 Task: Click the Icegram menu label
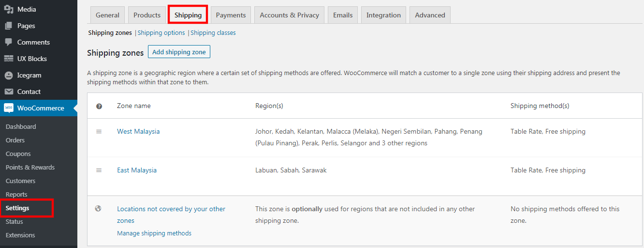(x=29, y=75)
